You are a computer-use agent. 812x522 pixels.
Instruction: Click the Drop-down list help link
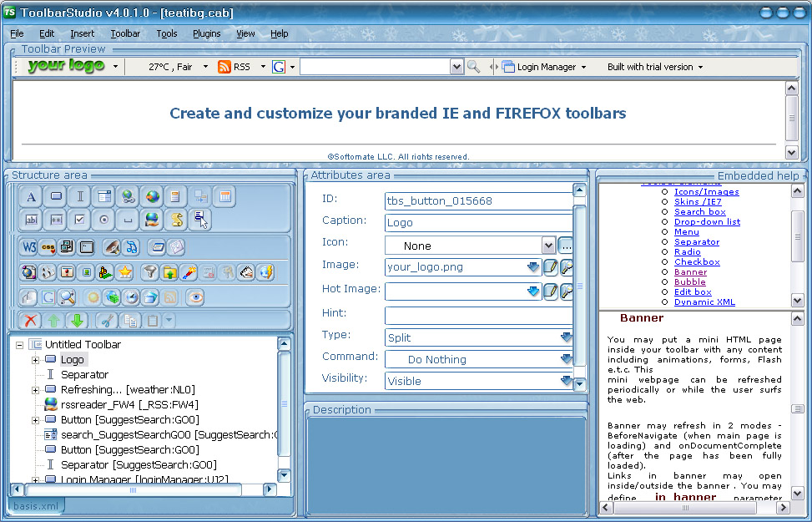pyautogui.click(x=707, y=222)
